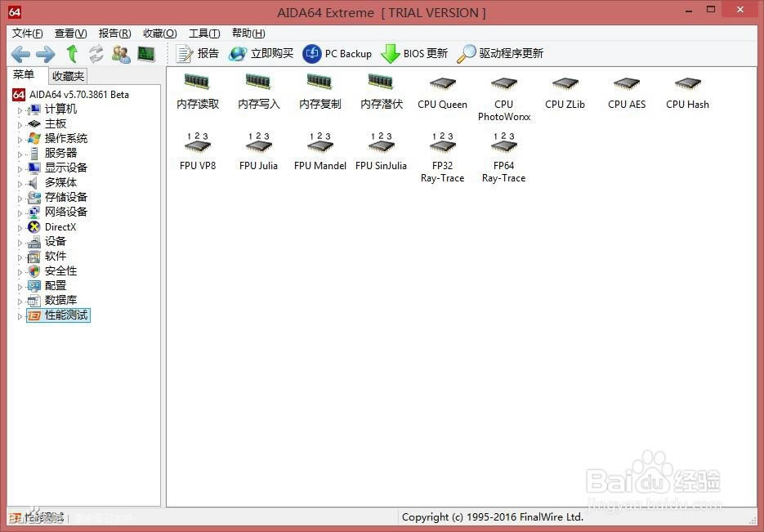Click the blue Forward arrow

pyautogui.click(x=45, y=54)
